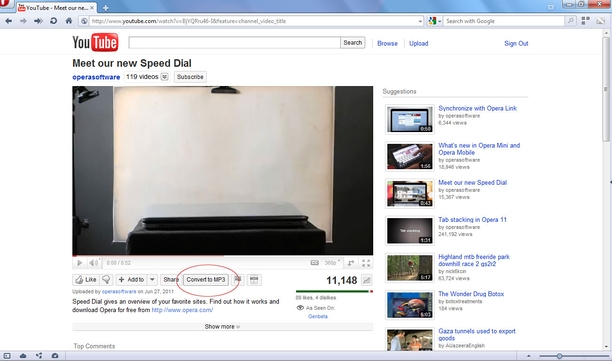Click the operasoftware link beside Uploaded by

coord(119,292)
